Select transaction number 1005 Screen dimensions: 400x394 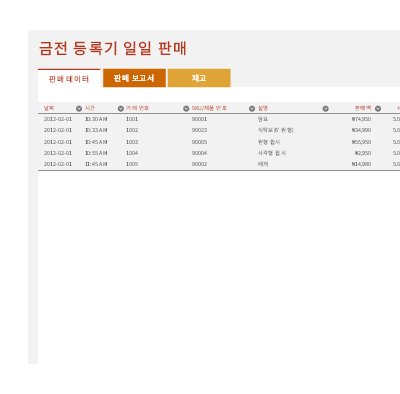132,164
